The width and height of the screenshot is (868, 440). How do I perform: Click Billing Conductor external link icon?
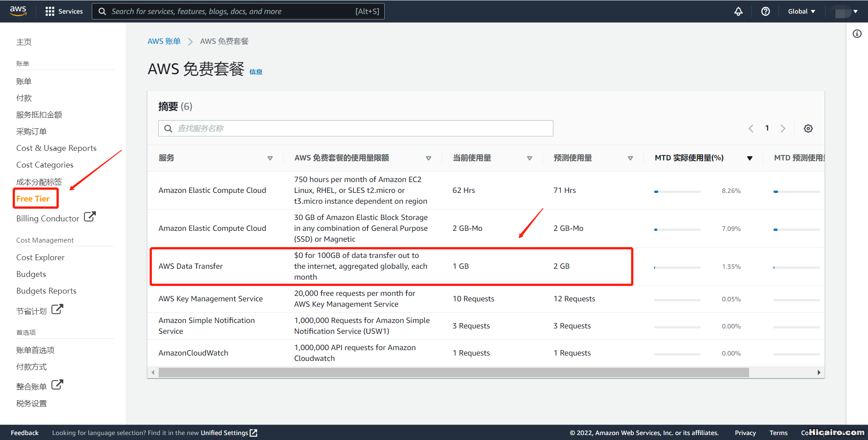click(90, 217)
